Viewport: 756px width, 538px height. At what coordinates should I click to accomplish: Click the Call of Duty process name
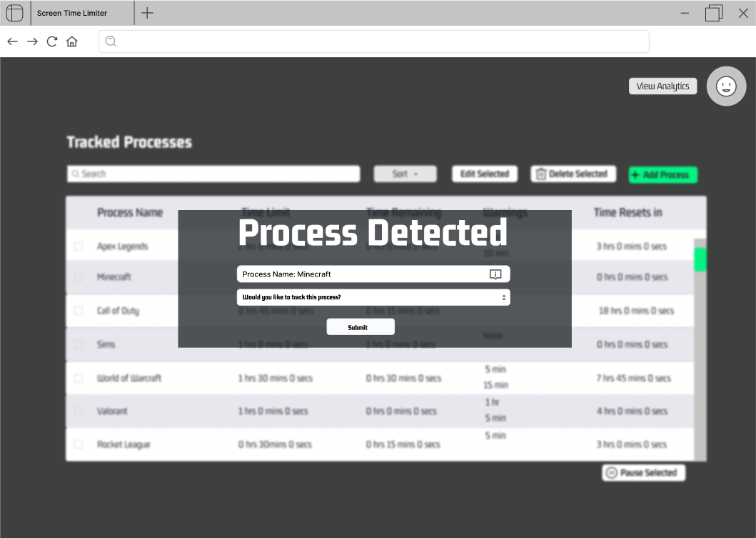pos(118,310)
